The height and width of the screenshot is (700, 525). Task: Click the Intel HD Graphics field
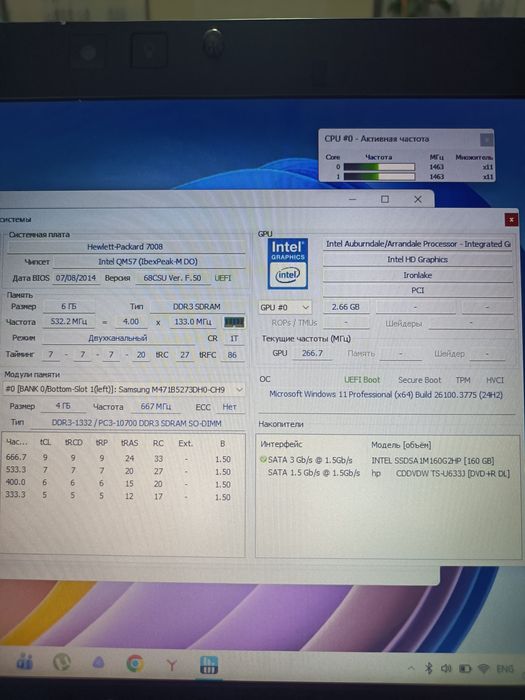pyautogui.click(x=418, y=259)
